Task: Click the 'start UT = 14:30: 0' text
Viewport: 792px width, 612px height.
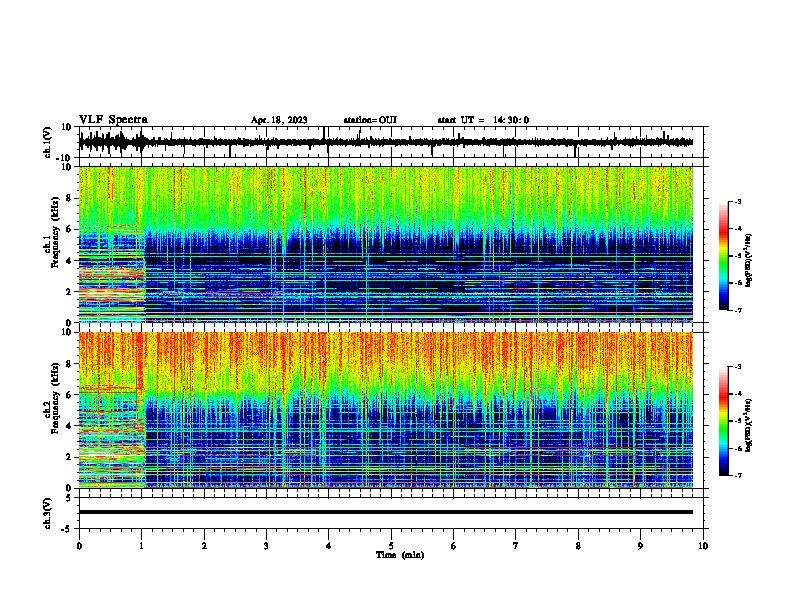Action: coord(483,120)
